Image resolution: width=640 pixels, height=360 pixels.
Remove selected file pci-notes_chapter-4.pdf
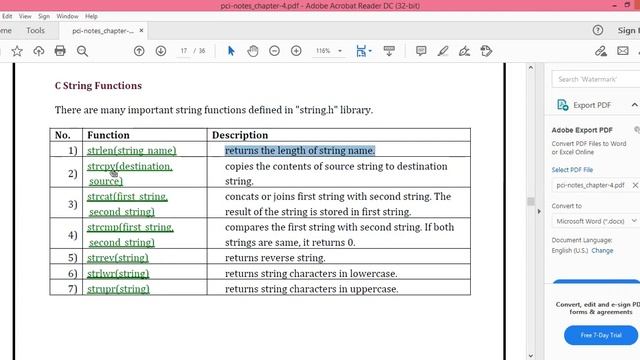point(635,185)
